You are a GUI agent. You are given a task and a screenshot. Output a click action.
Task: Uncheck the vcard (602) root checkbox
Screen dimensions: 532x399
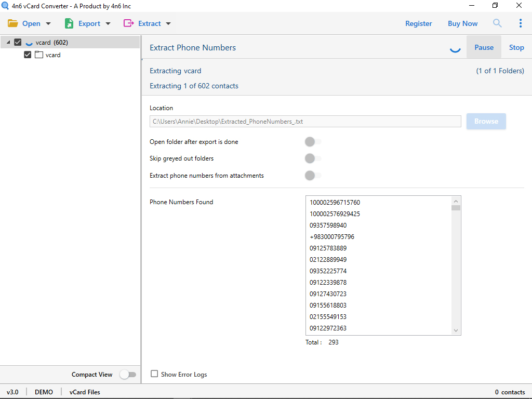pos(18,42)
